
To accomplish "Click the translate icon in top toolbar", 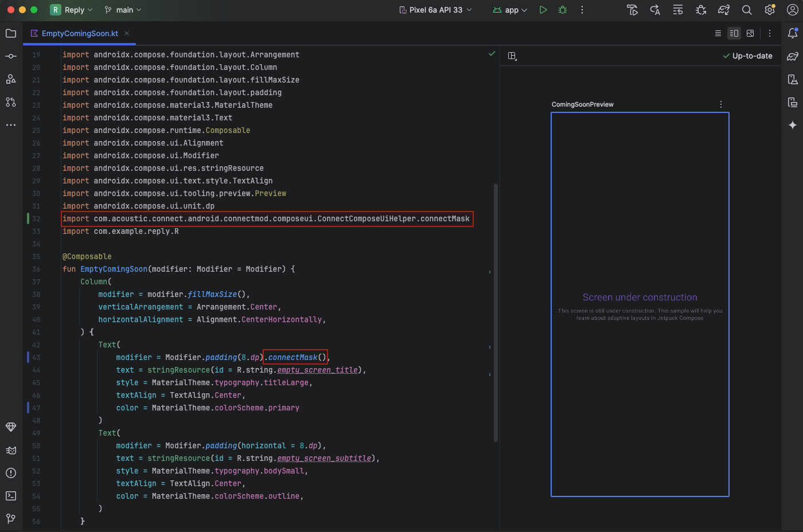I will point(655,10).
